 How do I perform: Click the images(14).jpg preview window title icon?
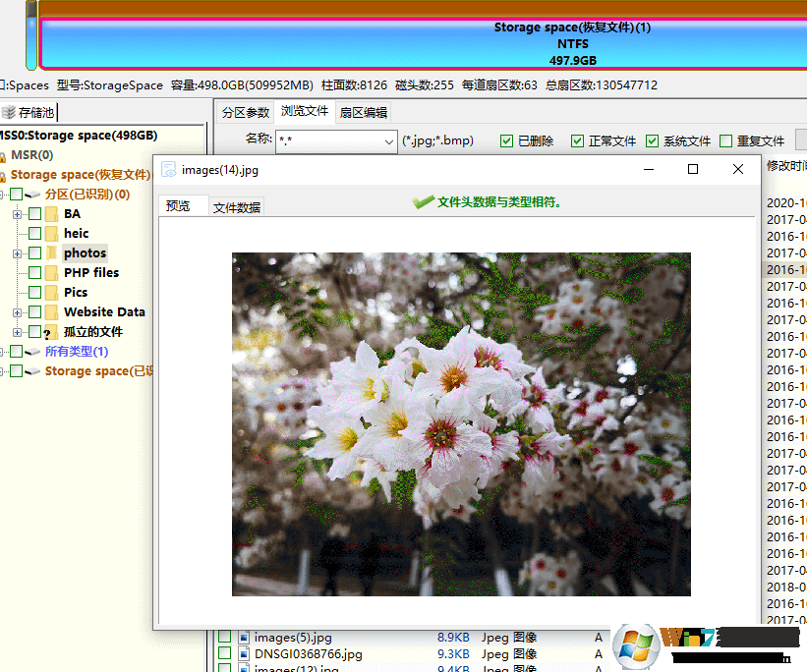click(x=168, y=169)
